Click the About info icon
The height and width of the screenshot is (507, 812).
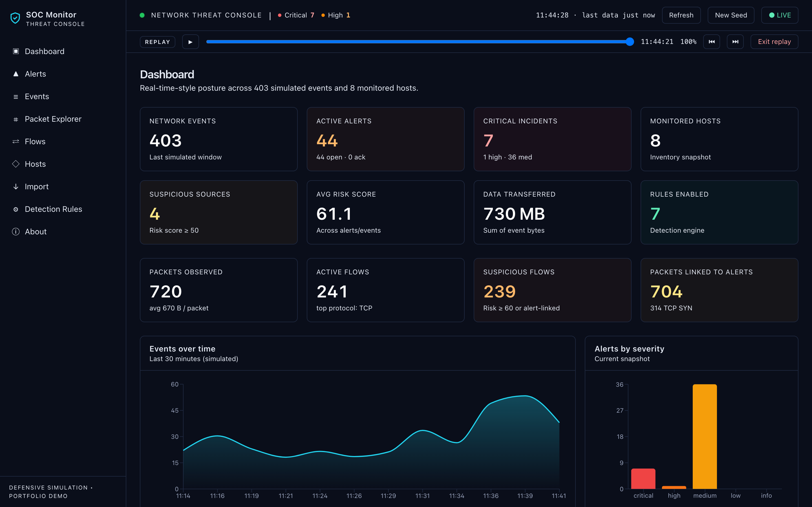16,232
